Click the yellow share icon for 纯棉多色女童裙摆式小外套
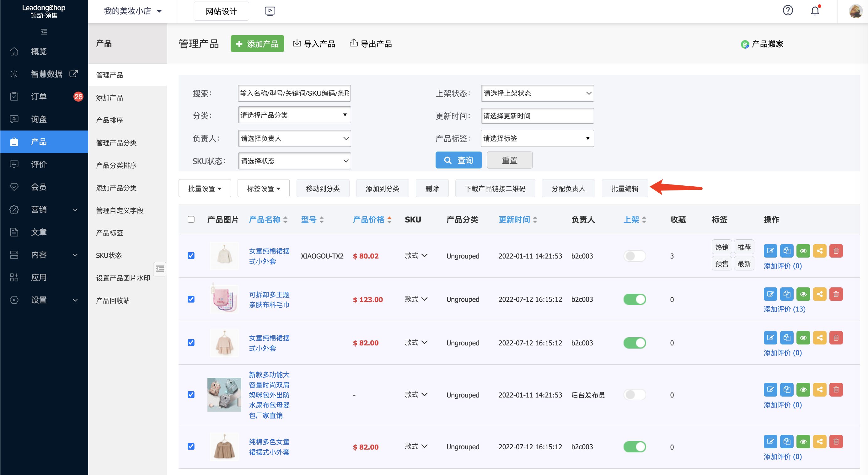This screenshot has height=475, width=868. [x=820, y=441]
